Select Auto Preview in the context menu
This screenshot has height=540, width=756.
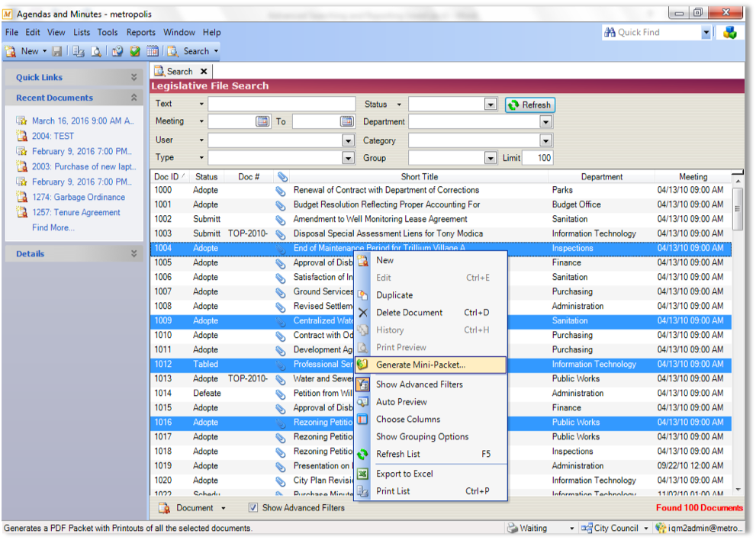pos(430,402)
